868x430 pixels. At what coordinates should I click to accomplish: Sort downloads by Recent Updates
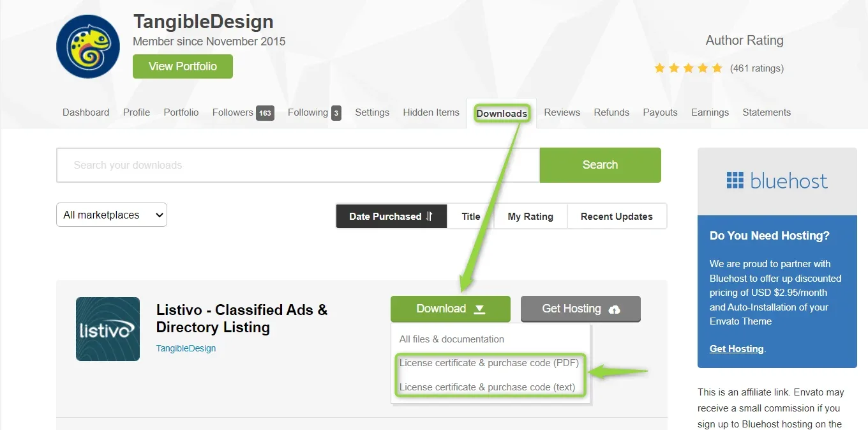tap(617, 216)
